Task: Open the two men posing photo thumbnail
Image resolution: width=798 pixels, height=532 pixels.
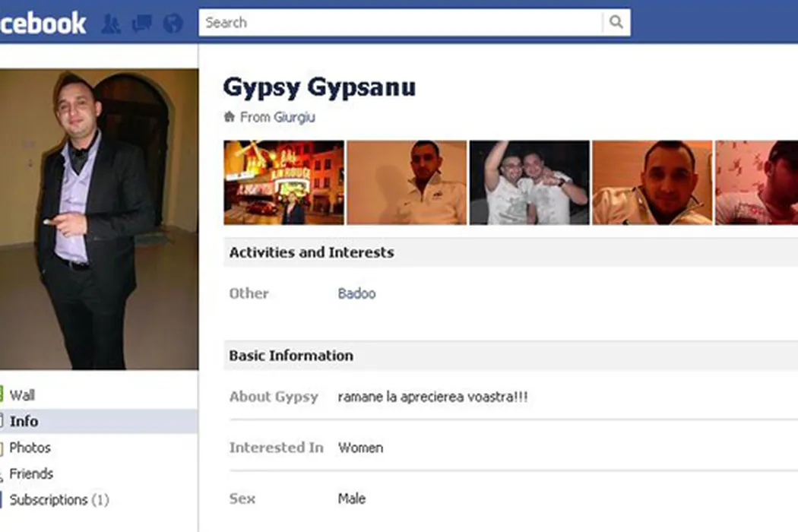Action: click(x=529, y=182)
